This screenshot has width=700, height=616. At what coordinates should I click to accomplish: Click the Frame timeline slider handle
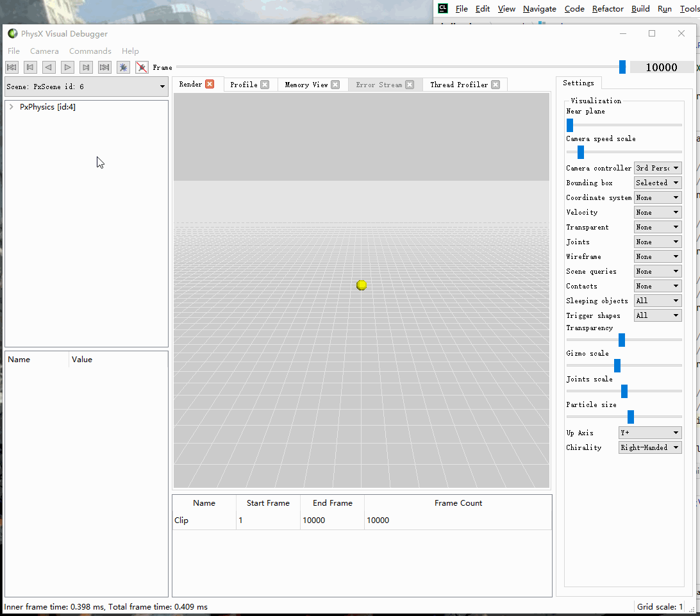click(x=622, y=67)
